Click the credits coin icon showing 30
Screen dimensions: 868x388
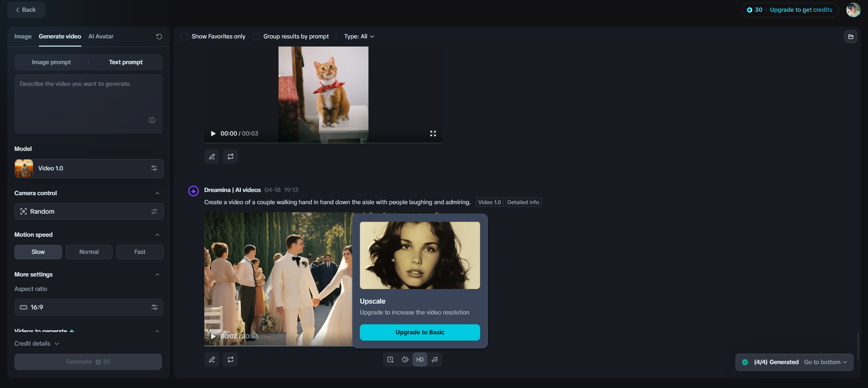(750, 10)
